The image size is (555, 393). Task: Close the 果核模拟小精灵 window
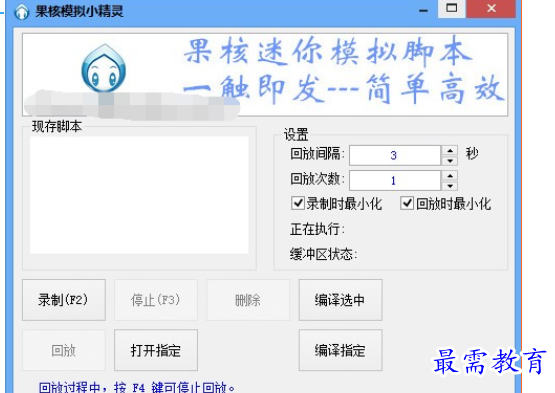491,8
